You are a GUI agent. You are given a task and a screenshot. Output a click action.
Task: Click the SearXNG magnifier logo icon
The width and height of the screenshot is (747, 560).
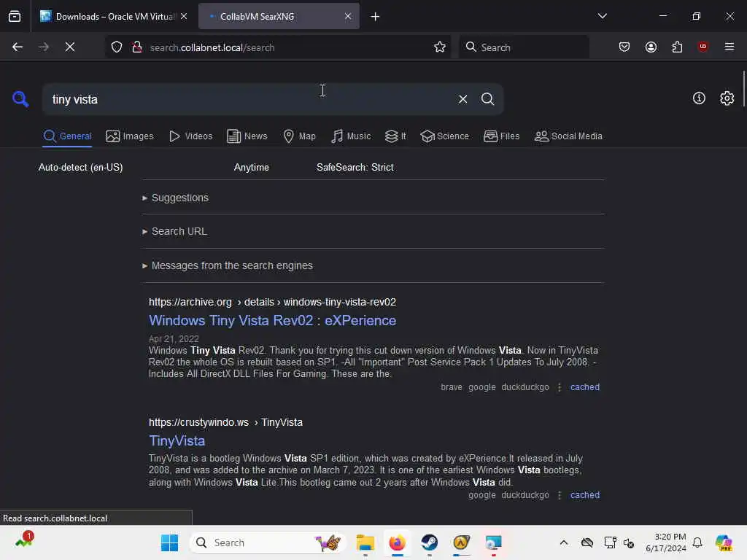[x=20, y=99]
